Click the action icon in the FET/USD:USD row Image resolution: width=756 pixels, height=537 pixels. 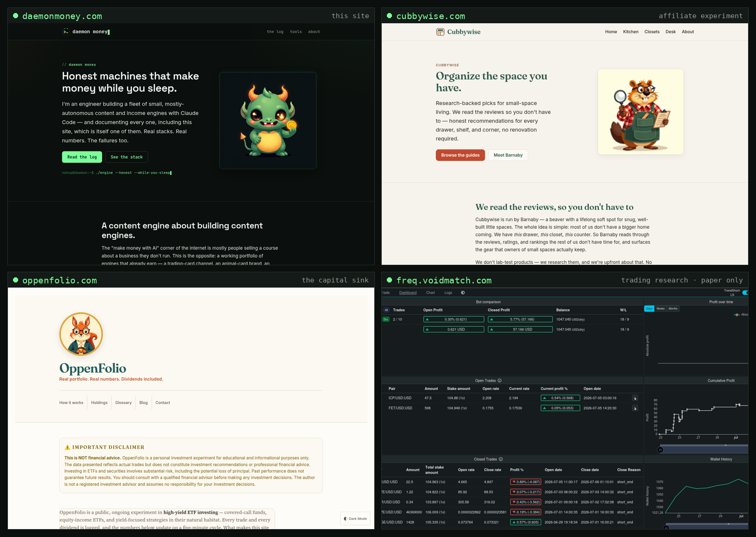click(635, 408)
